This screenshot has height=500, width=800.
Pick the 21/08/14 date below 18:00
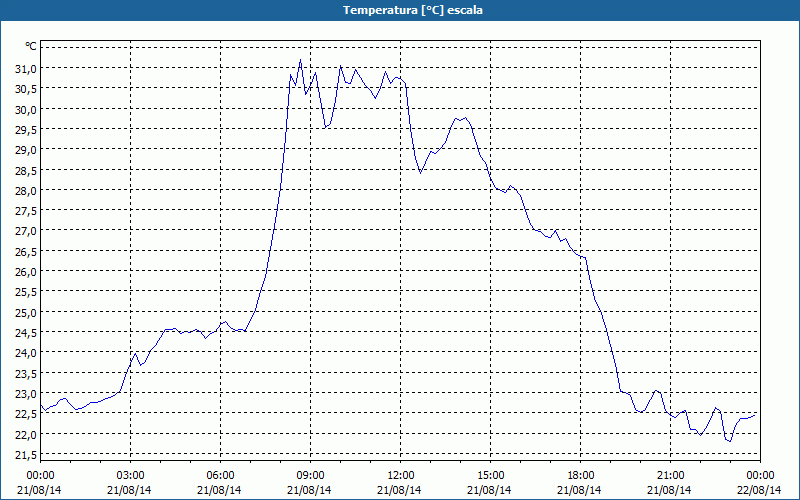click(x=579, y=490)
